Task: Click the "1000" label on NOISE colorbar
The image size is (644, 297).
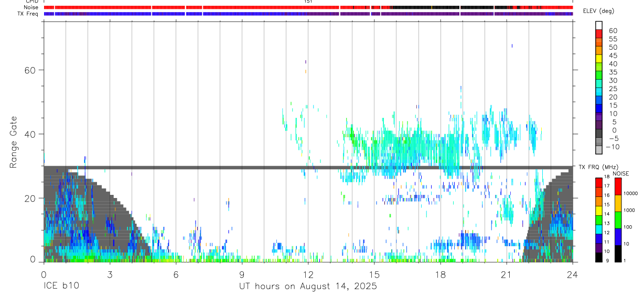Action: [x=629, y=210]
